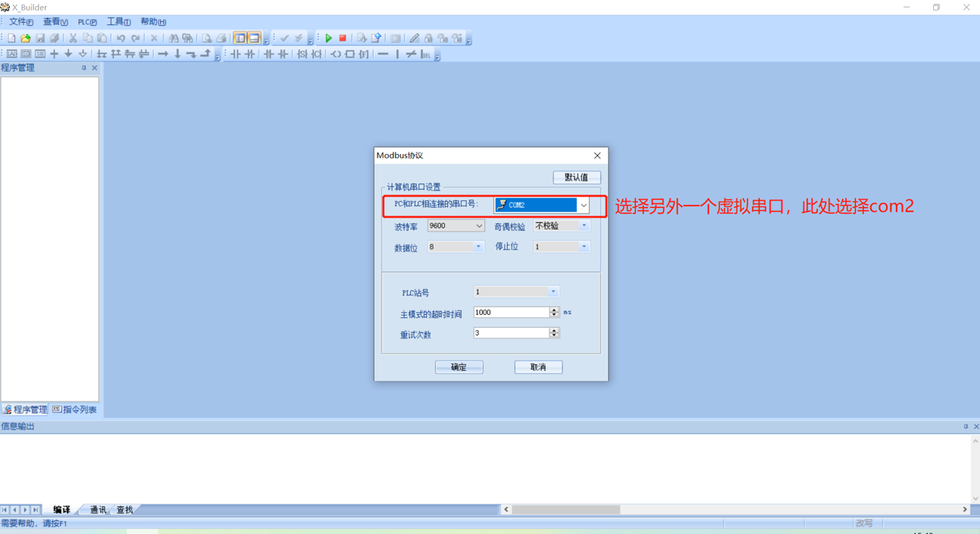Redo the last undone action
This screenshot has height=534, width=980.
pos(136,38)
